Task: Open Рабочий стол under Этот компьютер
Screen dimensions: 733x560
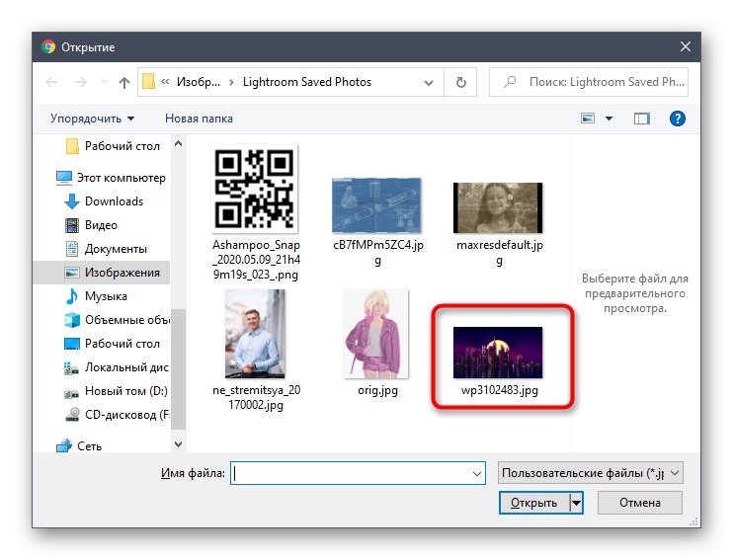Action: [x=113, y=344]
